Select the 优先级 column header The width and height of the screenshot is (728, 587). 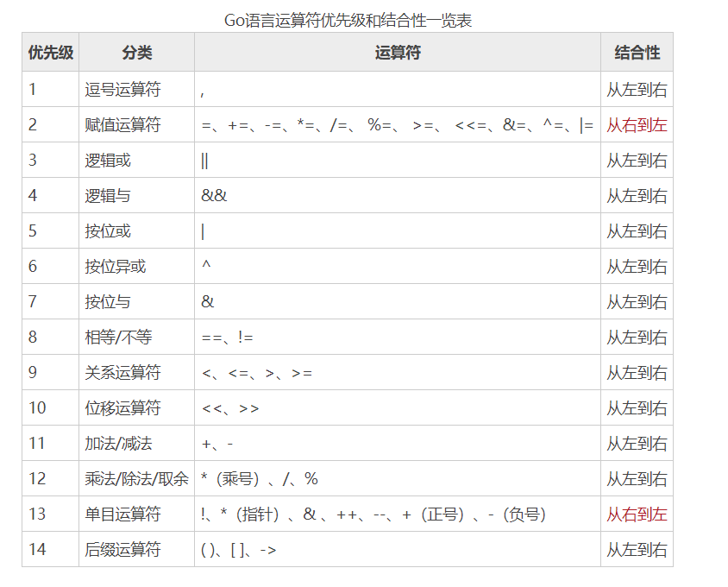click(x=51, y=52)
